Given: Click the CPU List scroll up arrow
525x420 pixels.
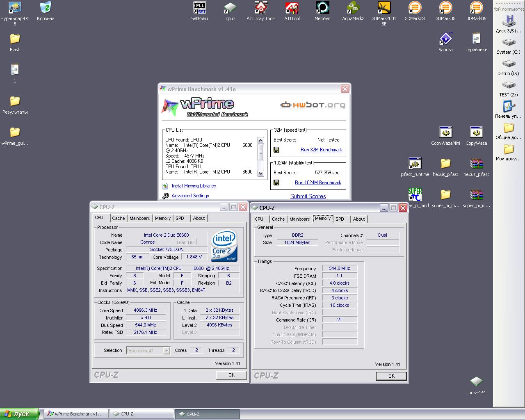Looking at the screenshot, I should coord(260,140).
